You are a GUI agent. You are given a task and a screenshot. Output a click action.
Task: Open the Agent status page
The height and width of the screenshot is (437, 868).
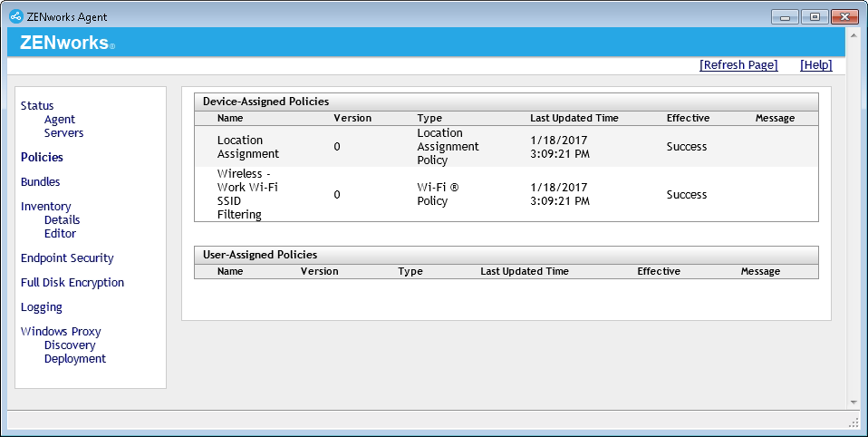click(x=60, y=120)
